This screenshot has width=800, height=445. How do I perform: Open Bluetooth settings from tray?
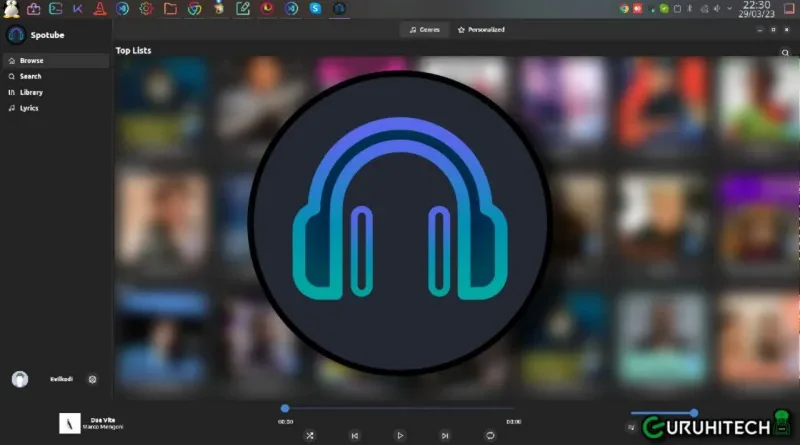[689, 9]
